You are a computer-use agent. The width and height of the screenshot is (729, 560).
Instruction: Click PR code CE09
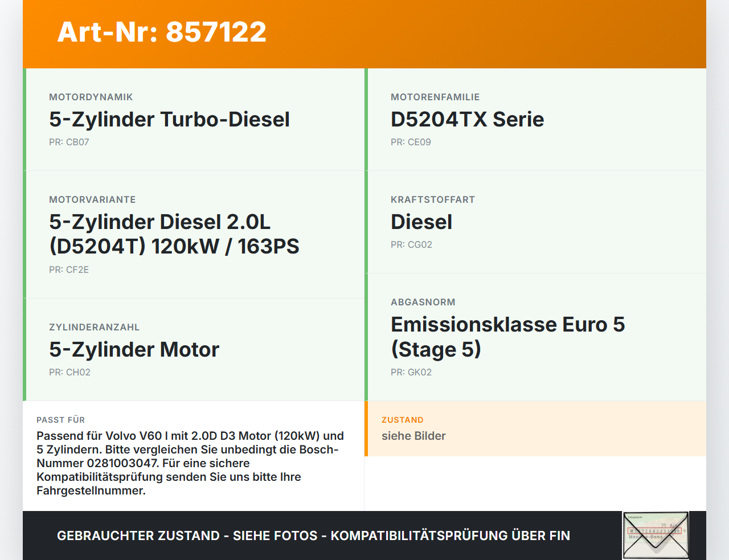tap(411, 142)
